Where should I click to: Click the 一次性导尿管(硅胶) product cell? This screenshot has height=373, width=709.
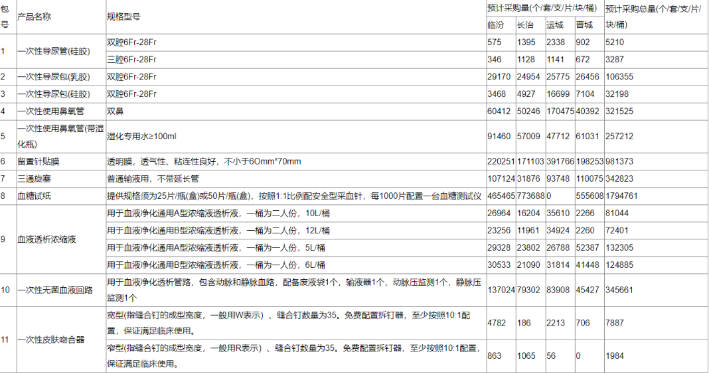54,51
